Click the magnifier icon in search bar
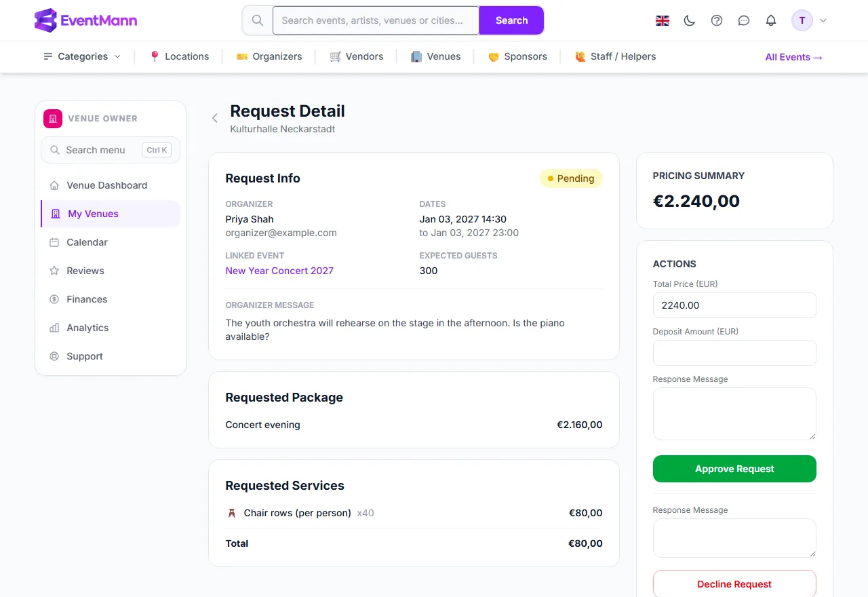The height and width of the screenshot is (597, 868). pos(258,20)
